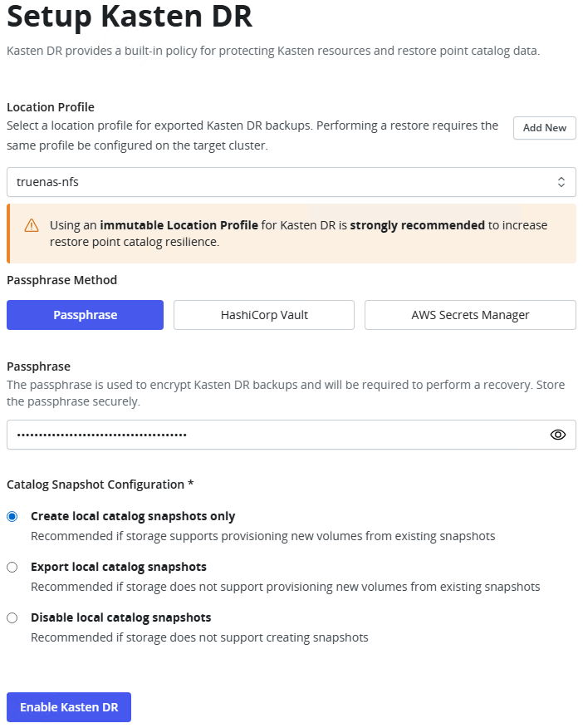This screenshot has height=728, width=583.
Task: Click the 'strongly recommended' bold text
Action: point(418,225)
